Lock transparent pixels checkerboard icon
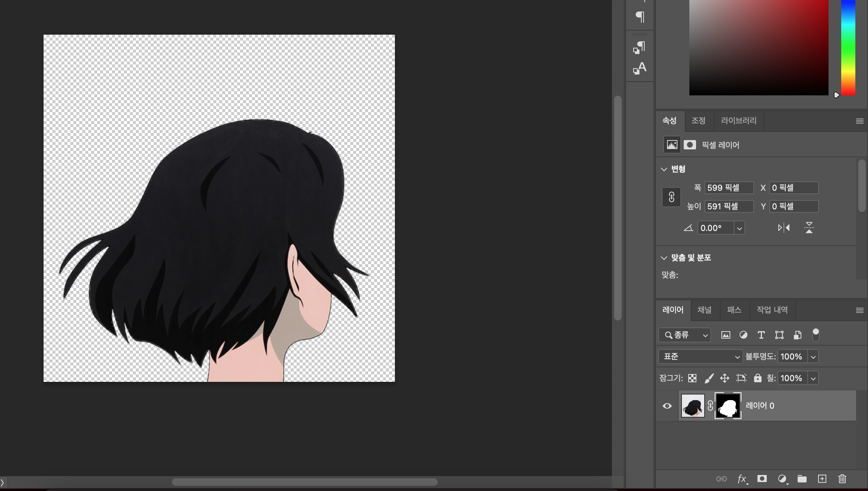Viewport: 868px width, 491px height. coord(692,378)
